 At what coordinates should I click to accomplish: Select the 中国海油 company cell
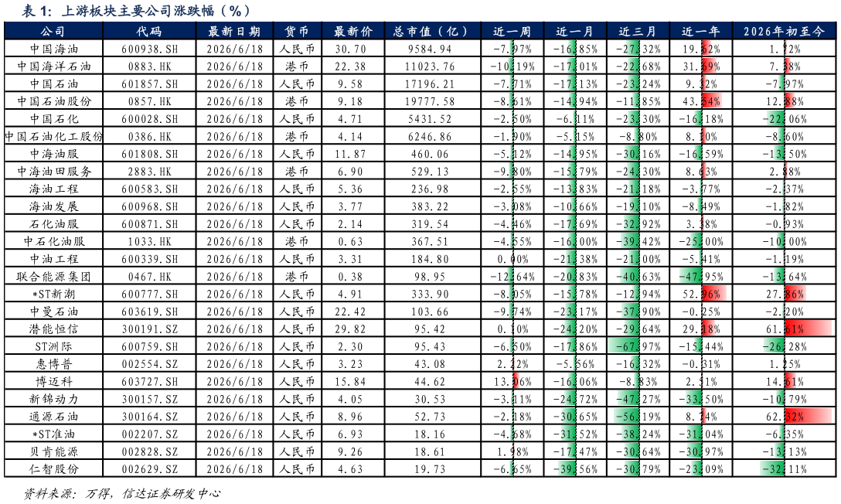pos(53,49)
